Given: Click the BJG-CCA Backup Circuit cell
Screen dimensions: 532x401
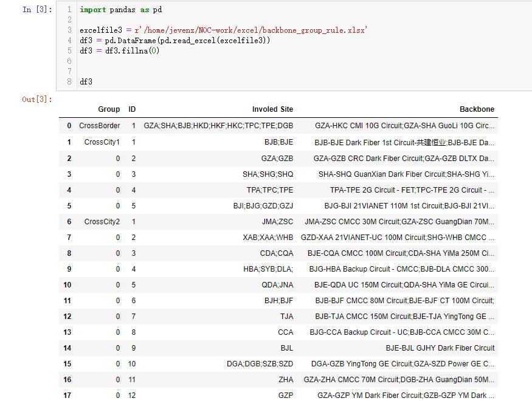Looking at the screenshot, I should (x=402, y=332).
